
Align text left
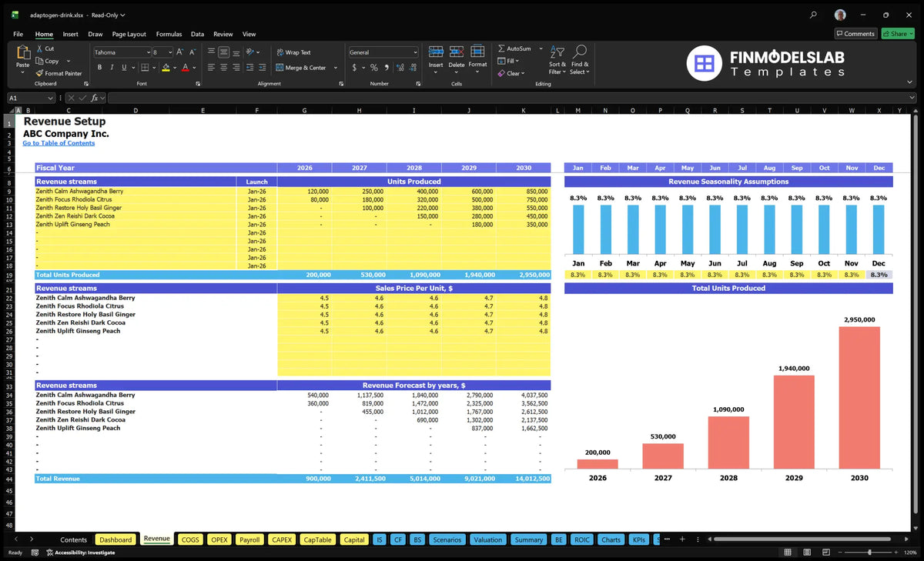pyautogui.click(x=212, y=68)
